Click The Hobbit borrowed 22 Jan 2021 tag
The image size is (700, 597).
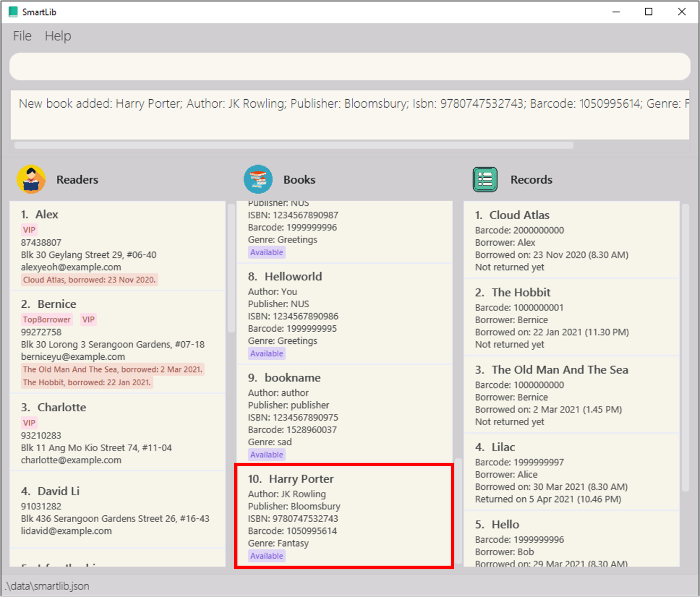87,382
